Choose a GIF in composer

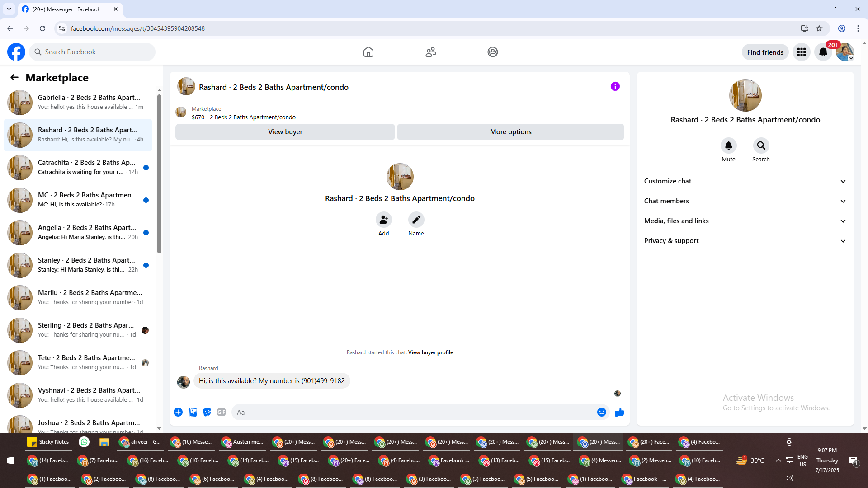pos(222,412)
